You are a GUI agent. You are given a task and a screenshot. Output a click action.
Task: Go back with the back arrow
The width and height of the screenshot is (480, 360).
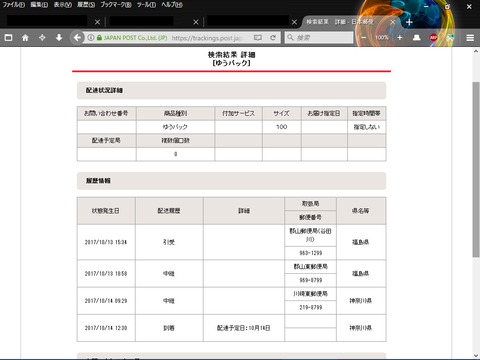[77, 38]
